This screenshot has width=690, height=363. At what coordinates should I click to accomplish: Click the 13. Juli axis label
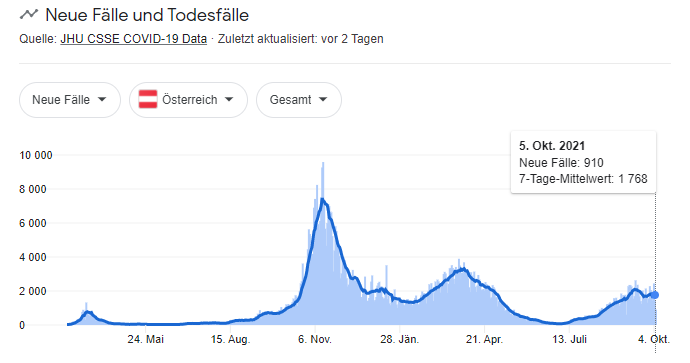click(569, 339)
